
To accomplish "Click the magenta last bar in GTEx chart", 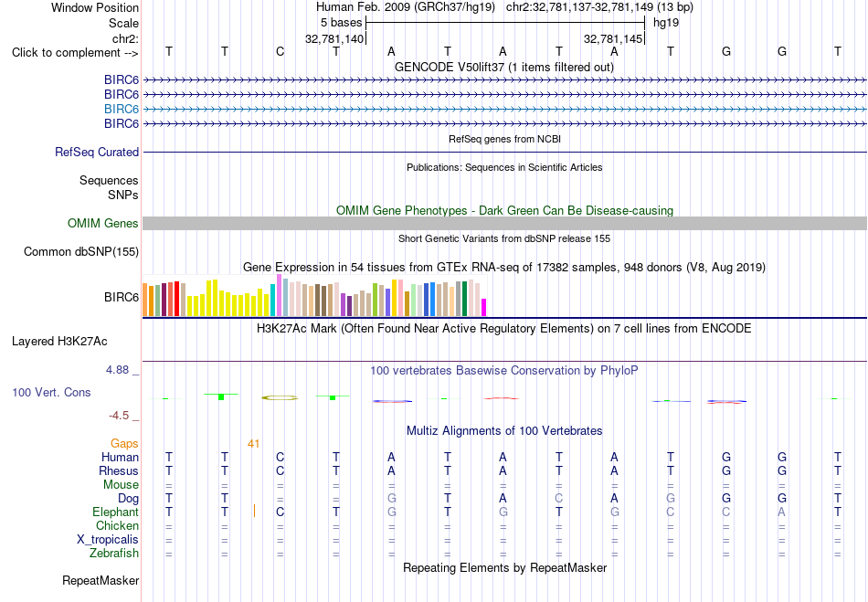I will coord(484,308).
